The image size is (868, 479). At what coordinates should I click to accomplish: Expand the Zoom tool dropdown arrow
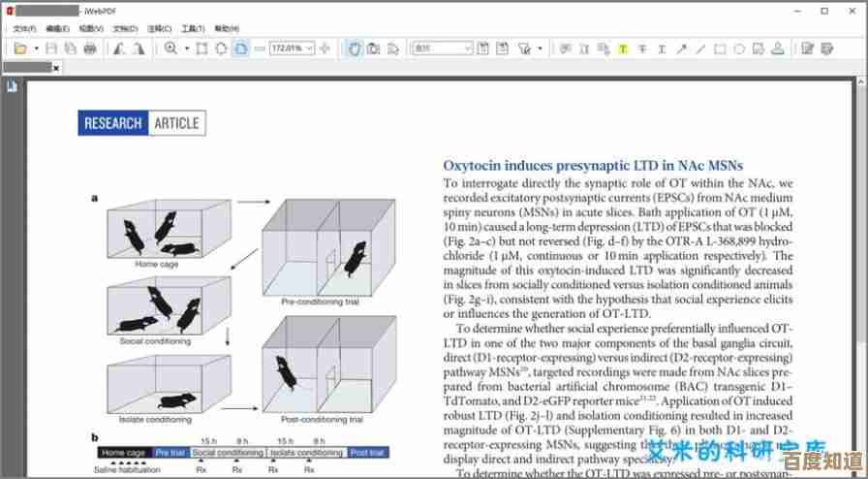(x=186, y=48)
